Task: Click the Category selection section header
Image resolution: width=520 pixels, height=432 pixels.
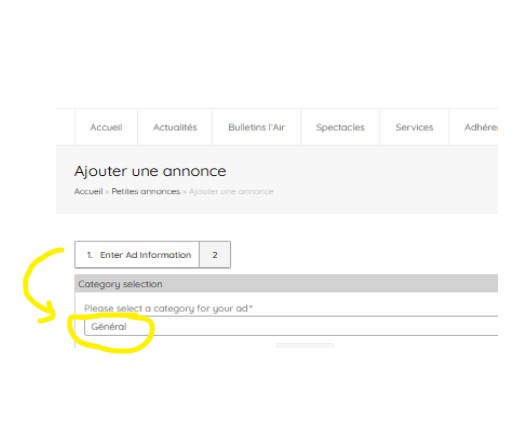Action: [286, 284]
